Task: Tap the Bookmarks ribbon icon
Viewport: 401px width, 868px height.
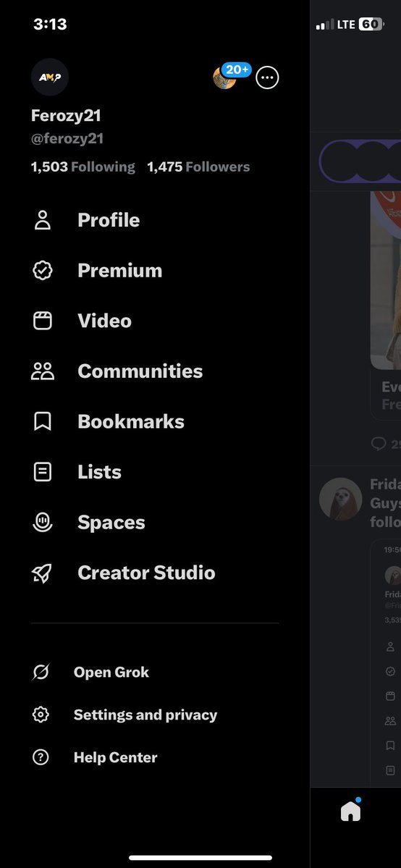Action: click(x=43, y=422)
